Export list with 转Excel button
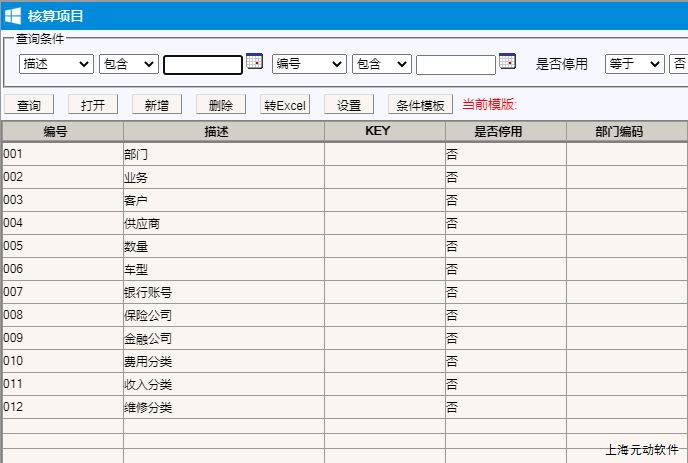 point(285,105)
